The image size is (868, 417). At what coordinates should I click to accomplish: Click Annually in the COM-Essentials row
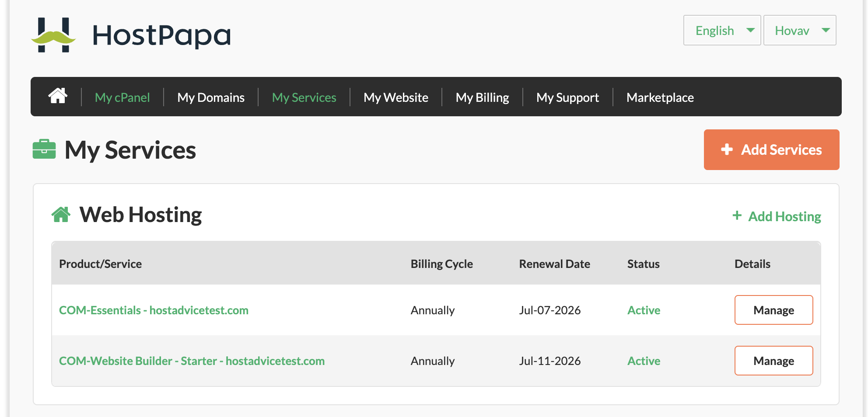pyautogui.click(x=432, y=310)
